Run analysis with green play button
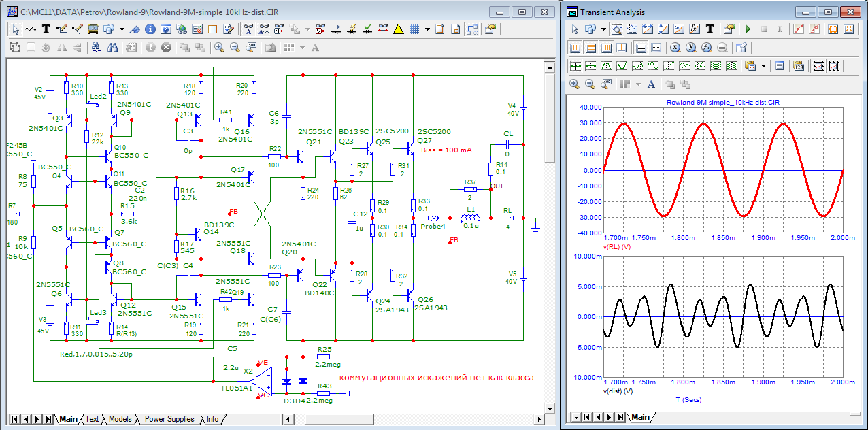 point(748,29)
